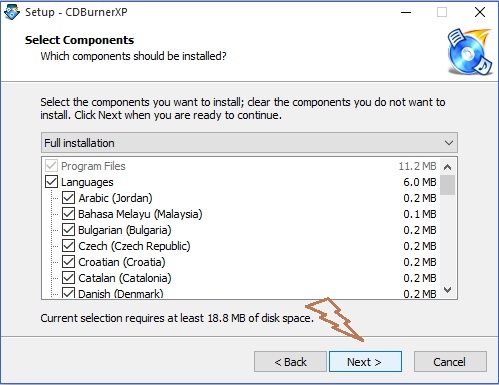The height and width of the screenshot is (385, 499).
Task: Click scroll up arrow in components list
Action: [447, 167]
